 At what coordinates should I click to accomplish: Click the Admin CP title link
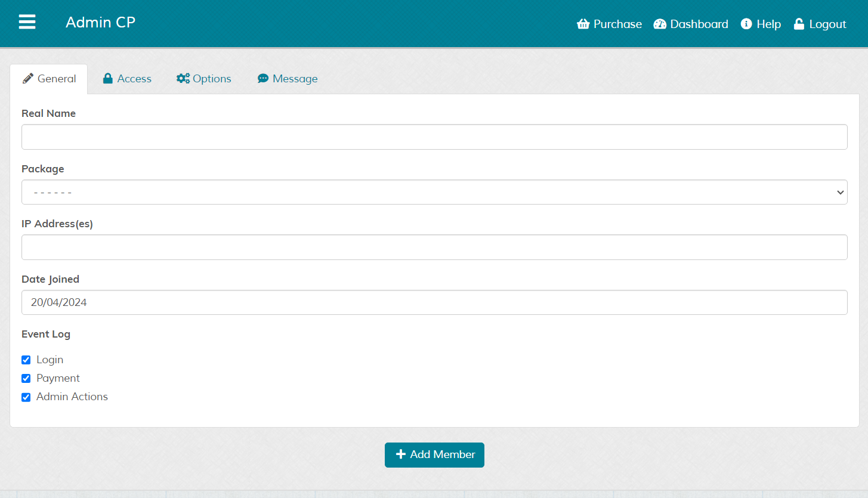pos(100,23)
